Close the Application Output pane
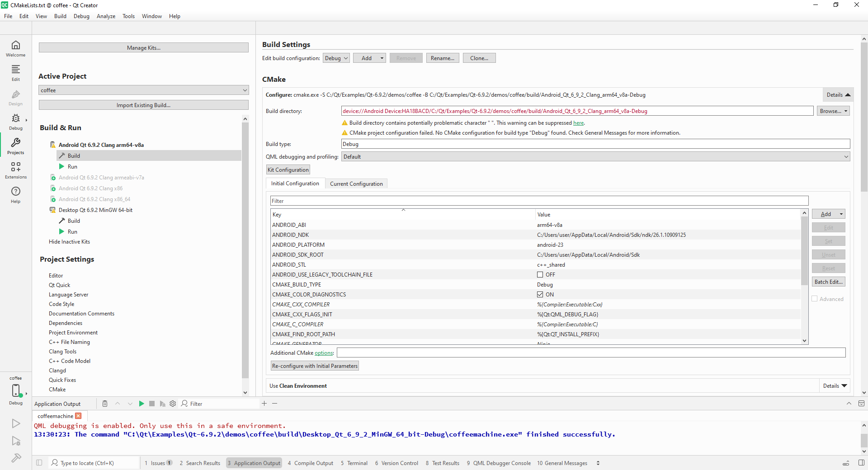Screen dimensions: 868x470 coord(861,403)
